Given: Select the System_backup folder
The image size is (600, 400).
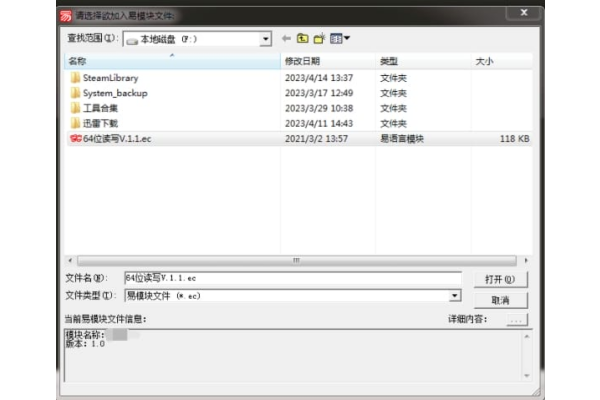Looking at the screenshot, I should tap(109, 93).
